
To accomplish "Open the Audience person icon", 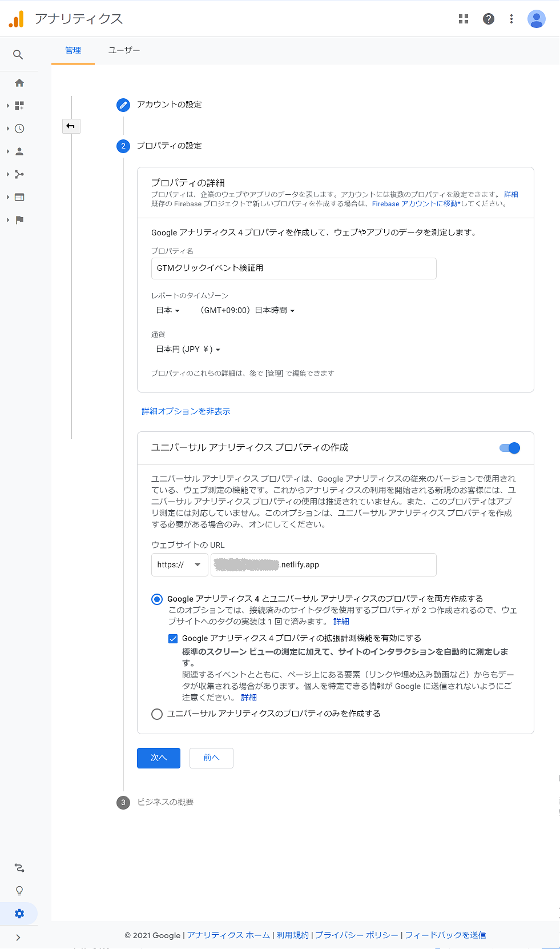I will [19, 151].
